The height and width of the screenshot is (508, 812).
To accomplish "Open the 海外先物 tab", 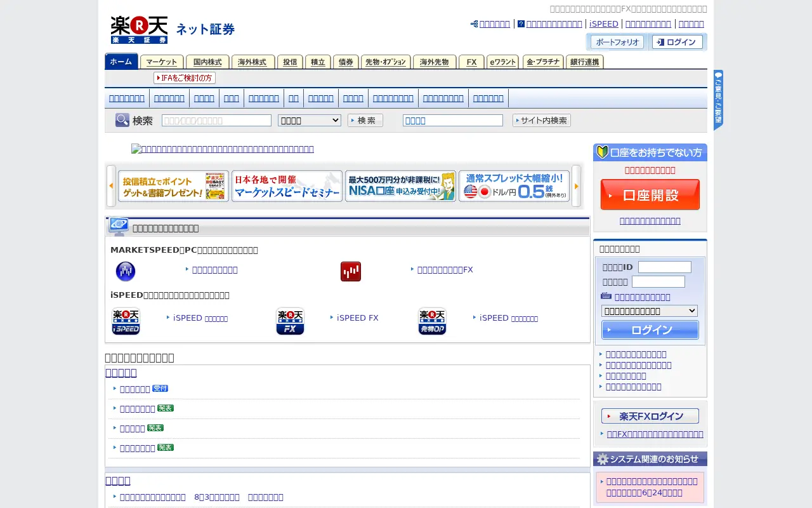I will point(435,62).
